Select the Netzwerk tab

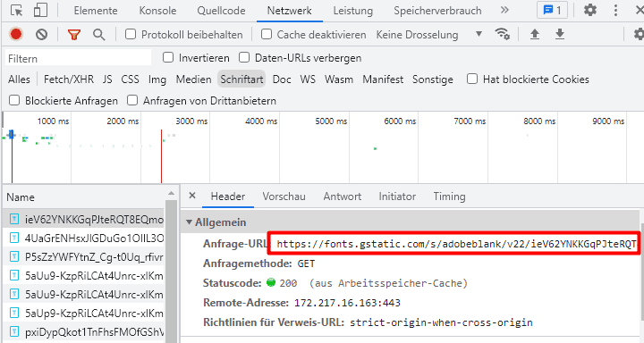(290, 11)
